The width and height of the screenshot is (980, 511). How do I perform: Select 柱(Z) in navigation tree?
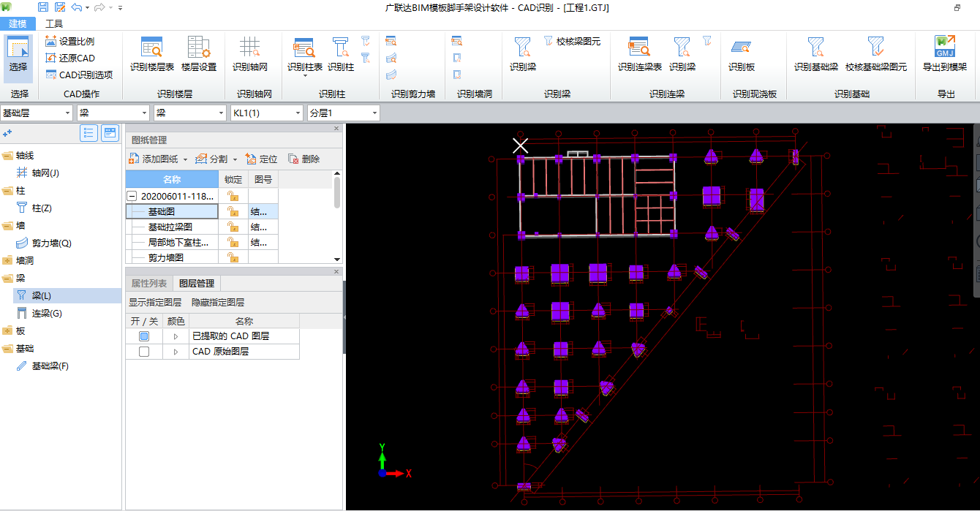(42, 208)
